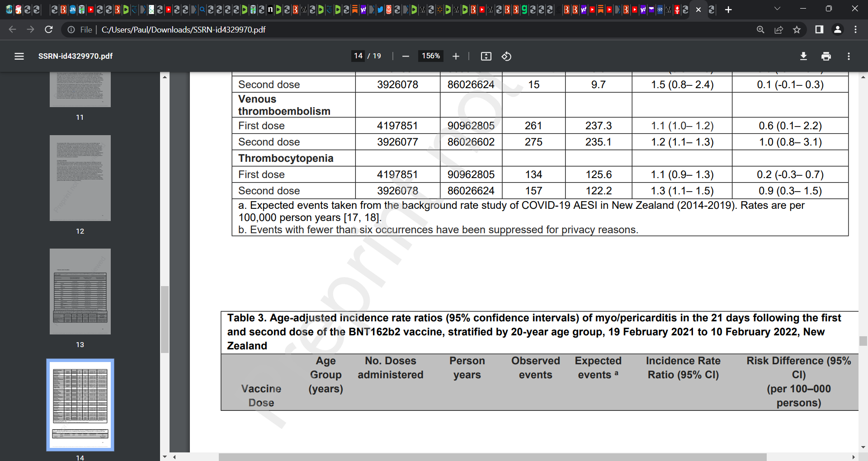
Task: Click the thumbnail sidebar scrollbar thumb
Action: (x=165, y=319)
